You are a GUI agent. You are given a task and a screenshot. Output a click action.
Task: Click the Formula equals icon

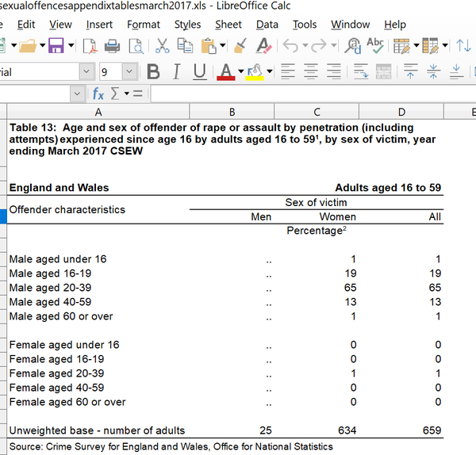137,94
